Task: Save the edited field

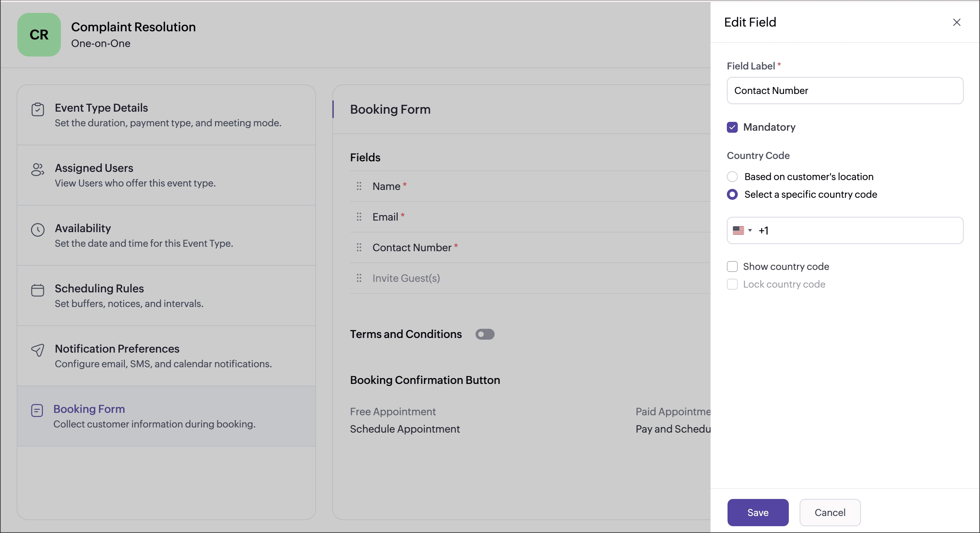Action: click(x=757, y=513)
